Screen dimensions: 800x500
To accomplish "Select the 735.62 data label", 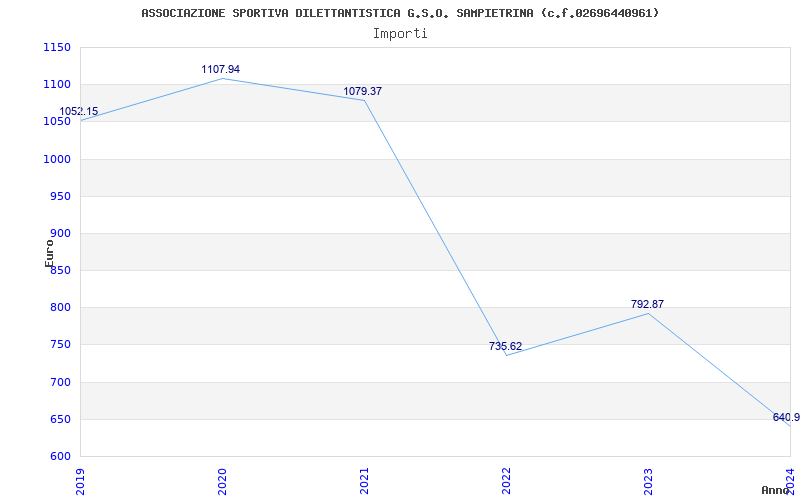I will [506, 346].
